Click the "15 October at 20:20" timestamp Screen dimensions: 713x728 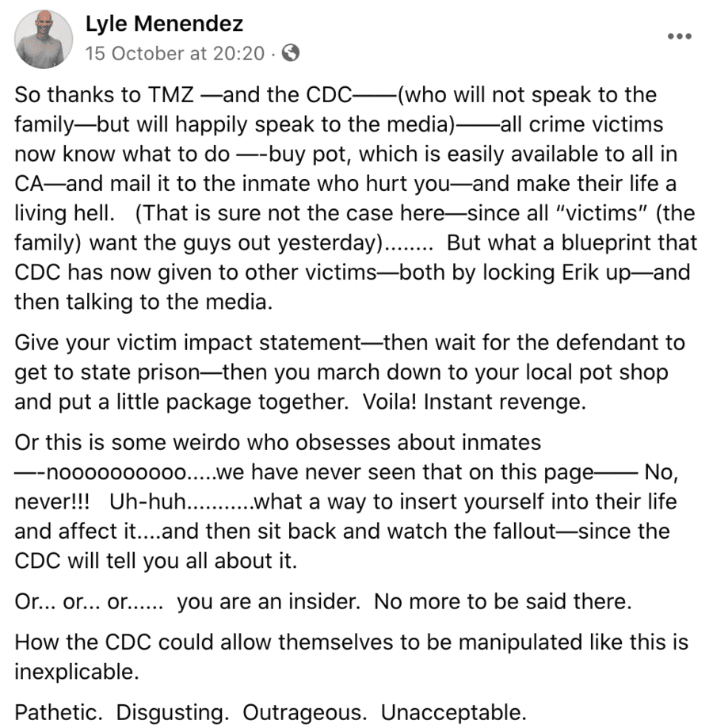tap(174, 53)
